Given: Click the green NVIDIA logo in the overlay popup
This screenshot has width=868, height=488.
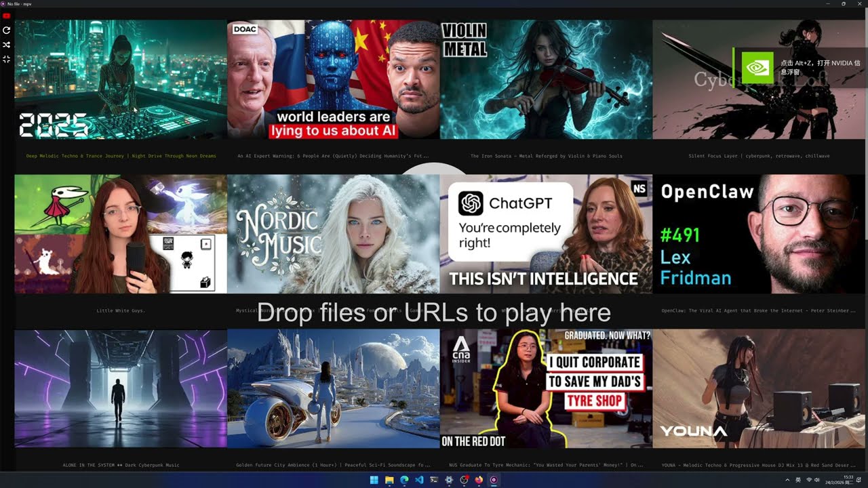Looking at the screenshot, I should tap(757, 67).
